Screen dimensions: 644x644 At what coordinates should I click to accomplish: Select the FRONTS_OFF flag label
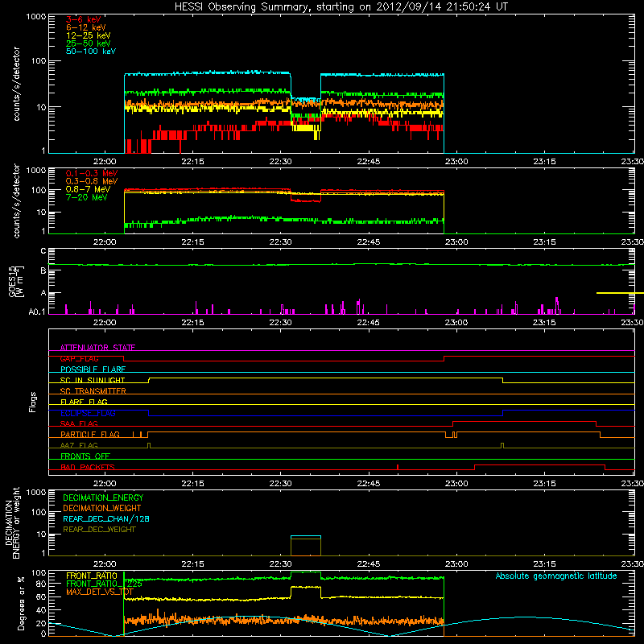point(85,456)
